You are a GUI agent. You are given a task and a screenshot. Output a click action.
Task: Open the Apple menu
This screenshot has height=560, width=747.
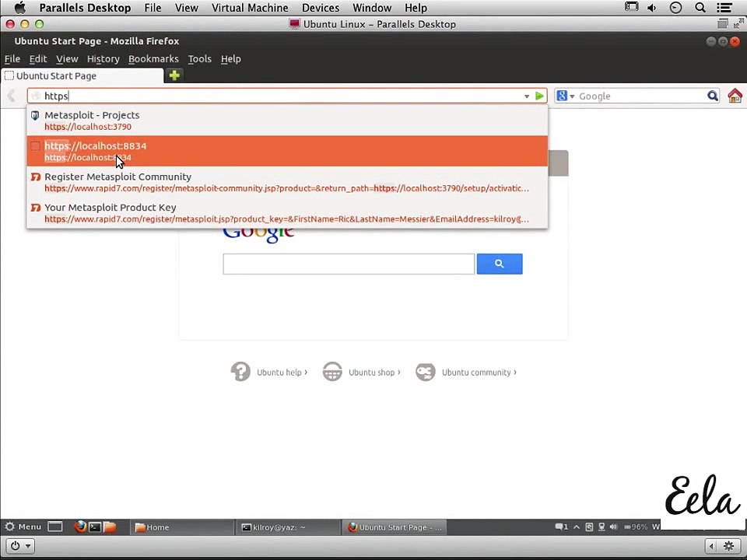[20, 8]
